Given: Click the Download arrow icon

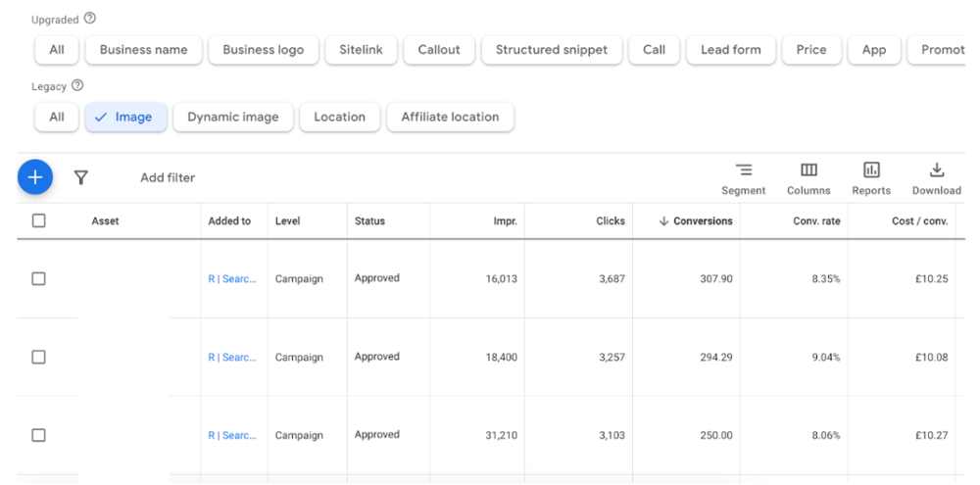Looking at the screenshot, I should pyautogui.click(x=936, y=170).
